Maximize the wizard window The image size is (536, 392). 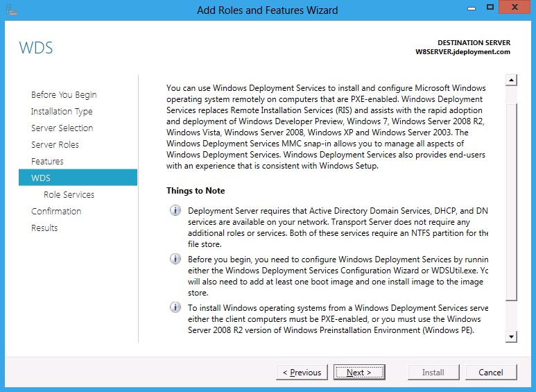coord(490,7)
